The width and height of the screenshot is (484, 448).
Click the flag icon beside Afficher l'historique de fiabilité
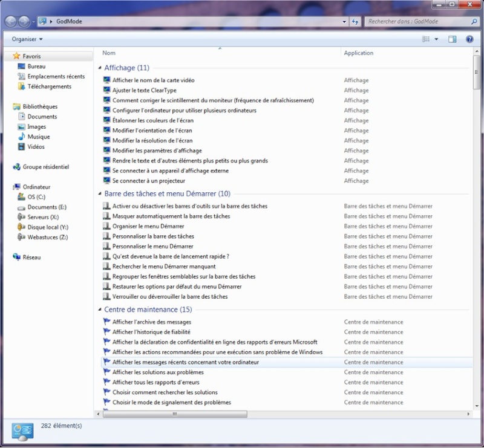point(106,332)
